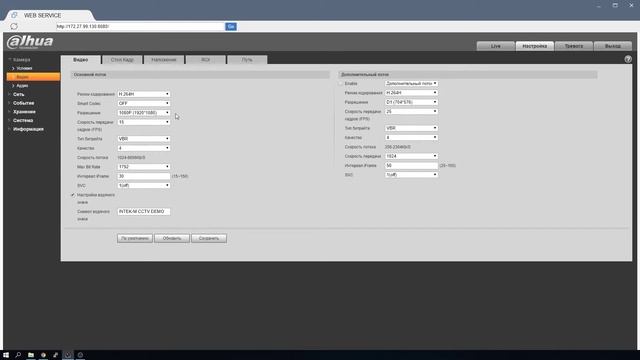640x360 pixels.
Task: Open main stream bitrate type VBR dropdown
Action: [x=144, y=139]
